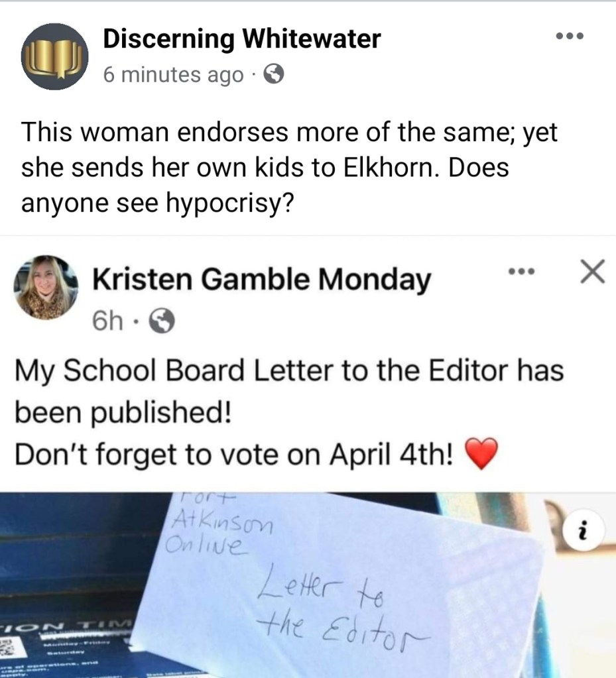Open the Discerning Whitewater page name
616x678 pixels.
pos(242,38)
